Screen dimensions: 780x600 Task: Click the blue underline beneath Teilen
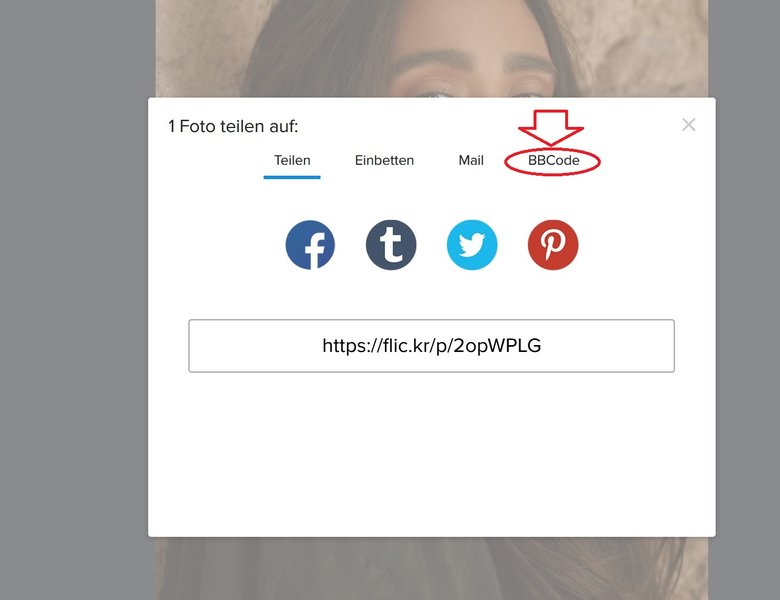(292, 177)
